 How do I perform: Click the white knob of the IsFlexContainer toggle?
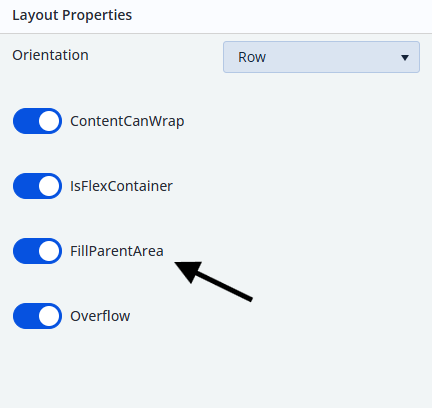(x=49, y=186)
